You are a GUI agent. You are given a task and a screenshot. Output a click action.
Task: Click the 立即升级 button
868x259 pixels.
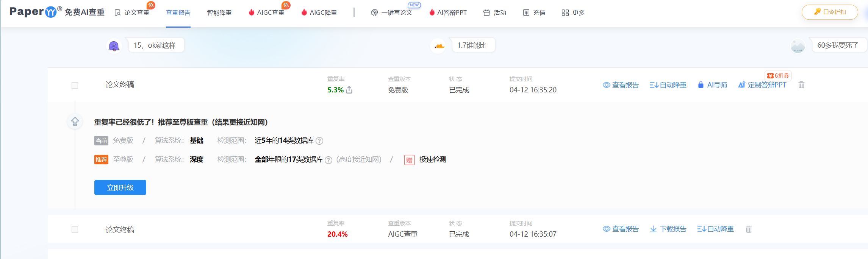pos(120,187)
